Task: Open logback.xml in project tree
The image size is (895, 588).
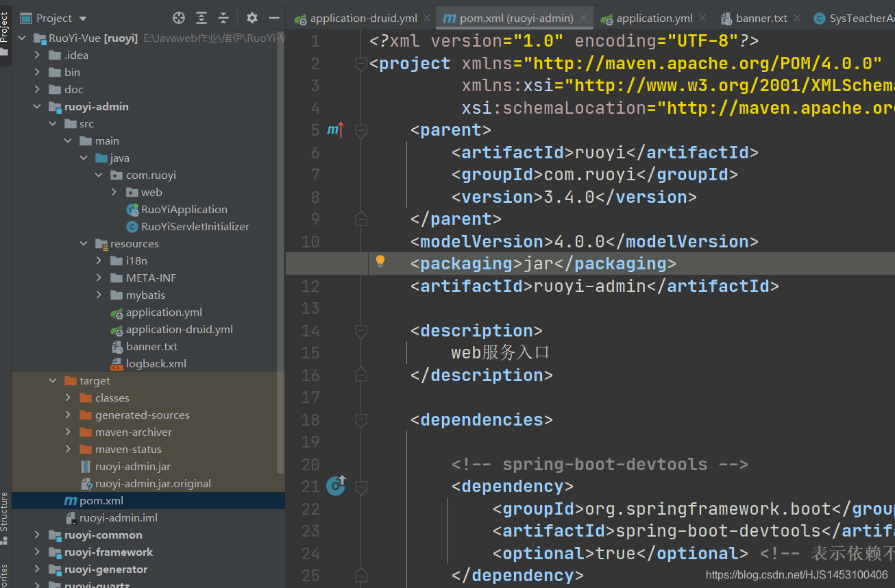Action: [x=148, y=363]
